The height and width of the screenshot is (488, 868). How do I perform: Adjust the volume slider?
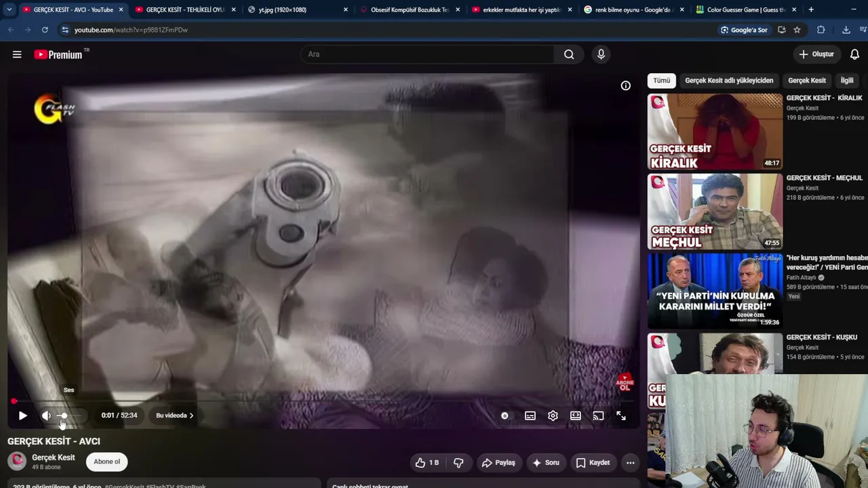[68, 415]
